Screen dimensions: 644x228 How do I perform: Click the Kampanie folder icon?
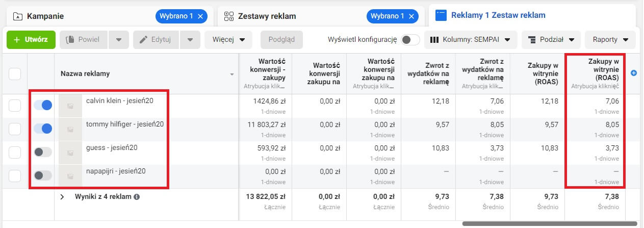[18, 16]
